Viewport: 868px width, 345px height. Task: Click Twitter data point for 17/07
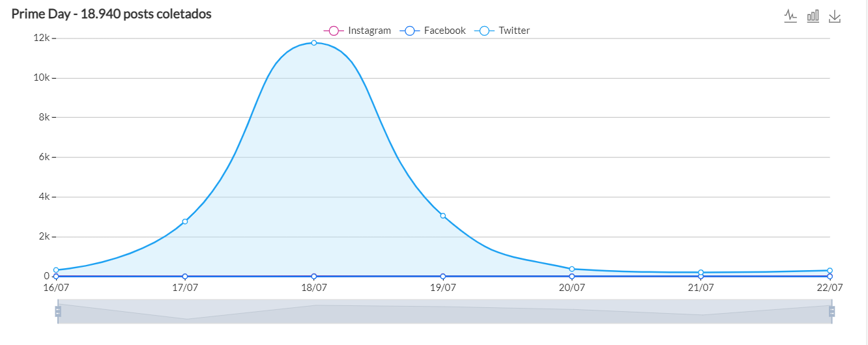(185, 221)
